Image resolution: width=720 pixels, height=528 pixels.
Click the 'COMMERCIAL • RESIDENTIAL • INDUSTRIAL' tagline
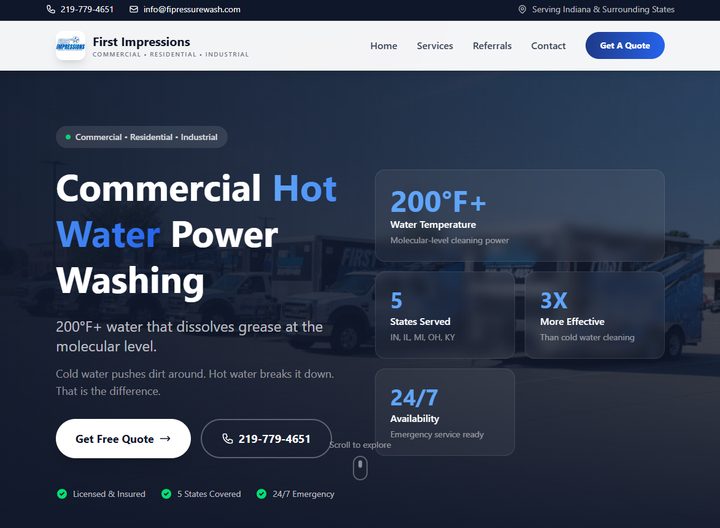(170, 54)
